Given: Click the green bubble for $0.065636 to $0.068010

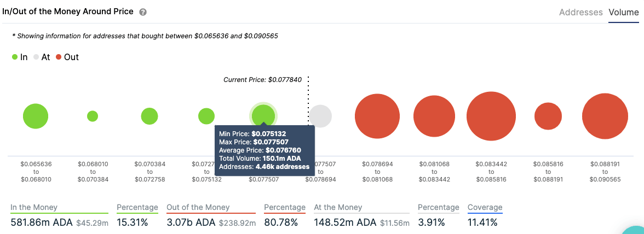Looking at the screenshot, I should pos(36,116).
